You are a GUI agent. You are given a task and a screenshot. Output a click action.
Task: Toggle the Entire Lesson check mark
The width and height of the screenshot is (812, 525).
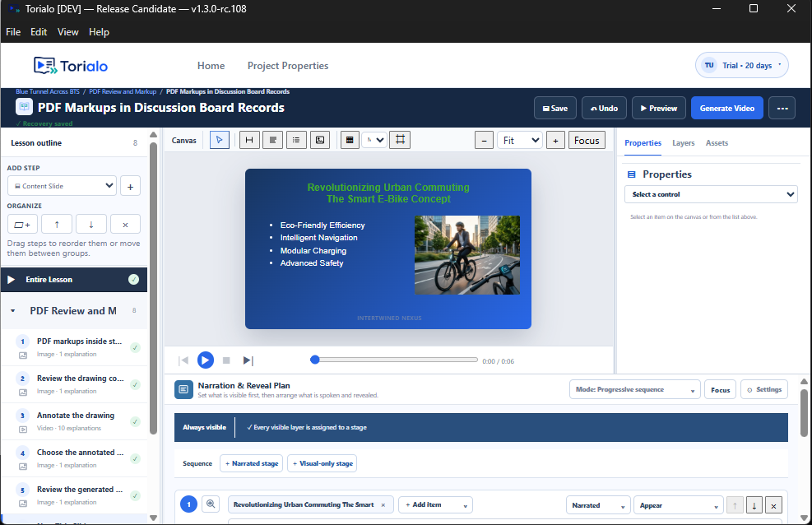point(133,280)
